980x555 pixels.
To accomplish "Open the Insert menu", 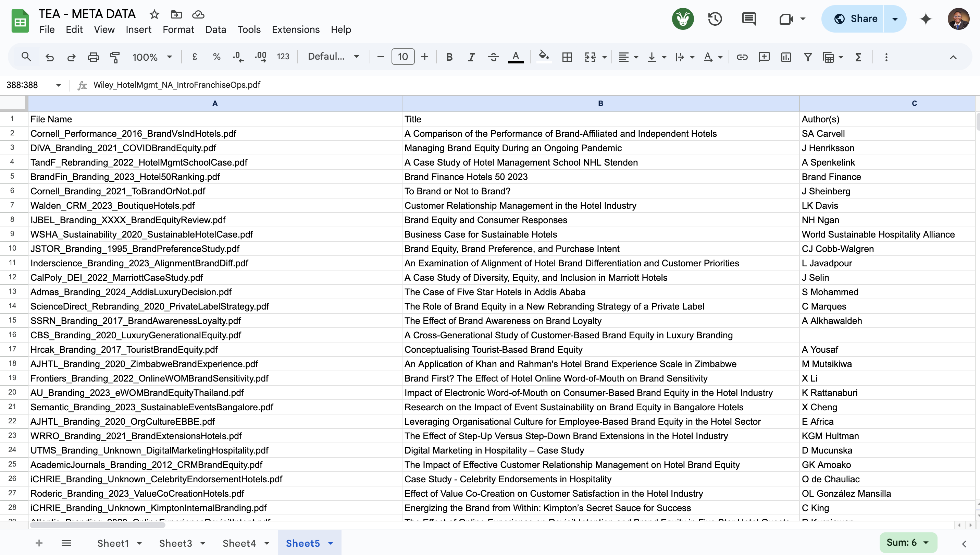I will pyautogui.click(x=138, y=29).
